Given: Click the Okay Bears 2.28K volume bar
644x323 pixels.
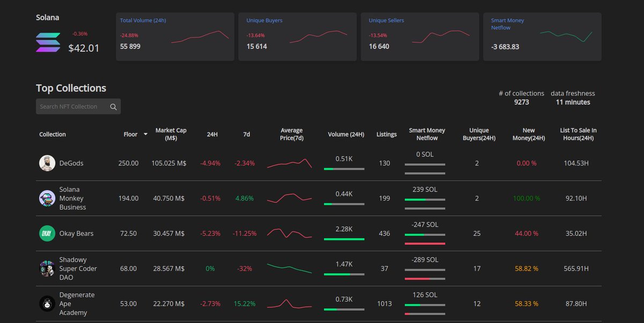Looking at the screenshot, I should 344,239.
